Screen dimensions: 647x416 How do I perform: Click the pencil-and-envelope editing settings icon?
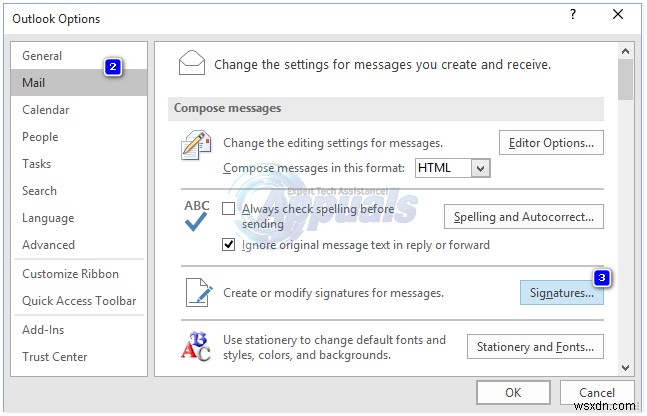click(x=196, y=145)
